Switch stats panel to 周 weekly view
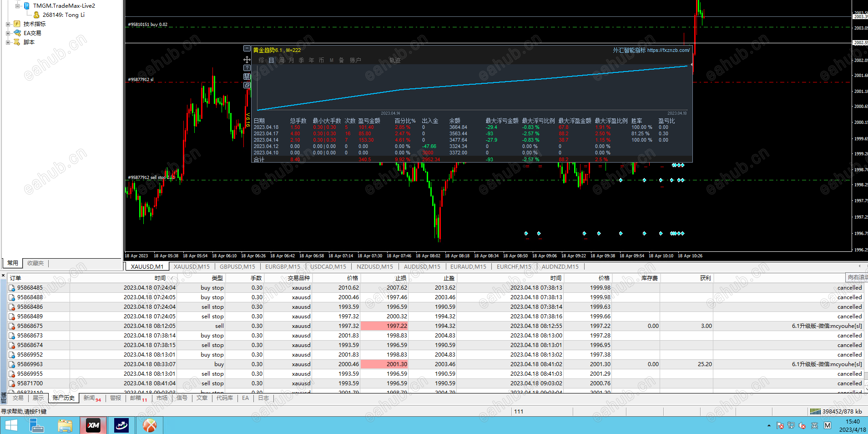This screenshot has height=434, width=868. [x=282, y=60]
